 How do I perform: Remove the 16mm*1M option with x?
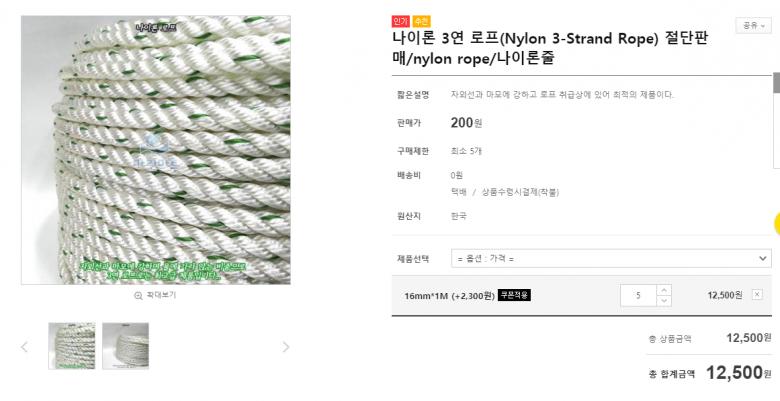[757, 295]
